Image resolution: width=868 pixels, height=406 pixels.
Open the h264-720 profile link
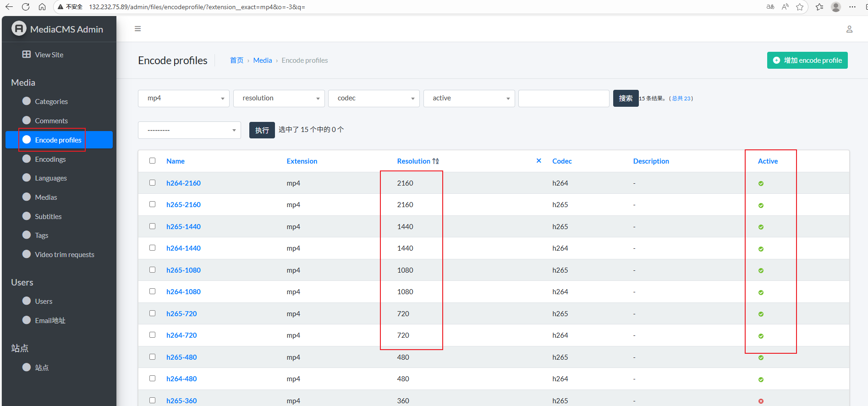pyautogui.click(x=181, y=335)
